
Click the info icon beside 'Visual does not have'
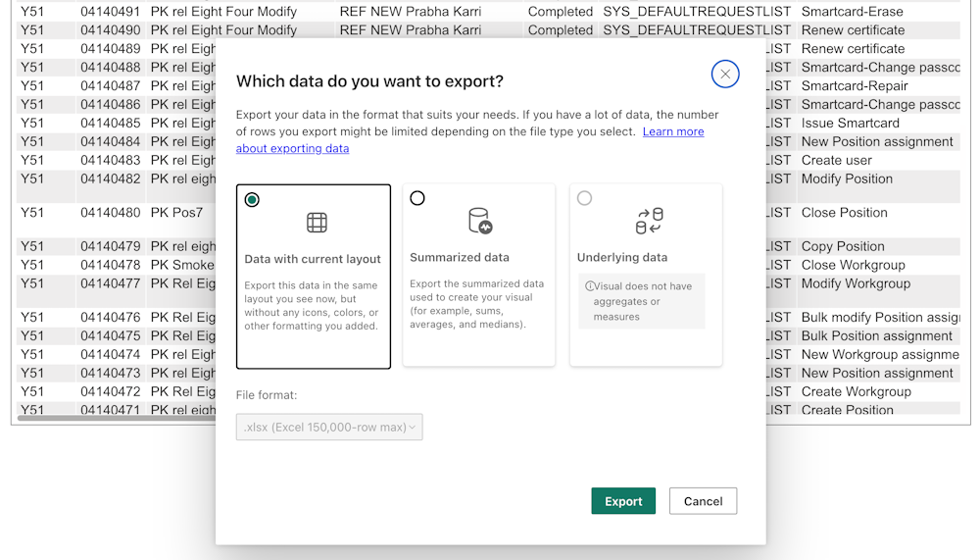click(589, 286)
